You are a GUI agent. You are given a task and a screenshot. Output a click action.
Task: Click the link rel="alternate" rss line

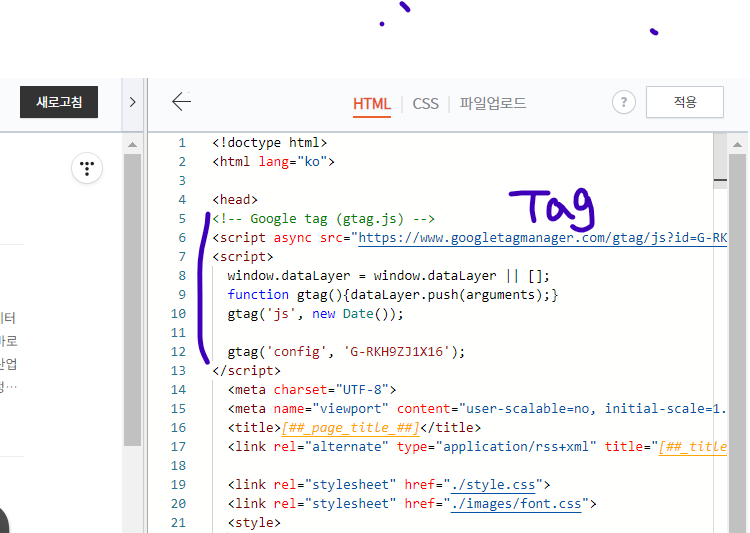point(477,446)
